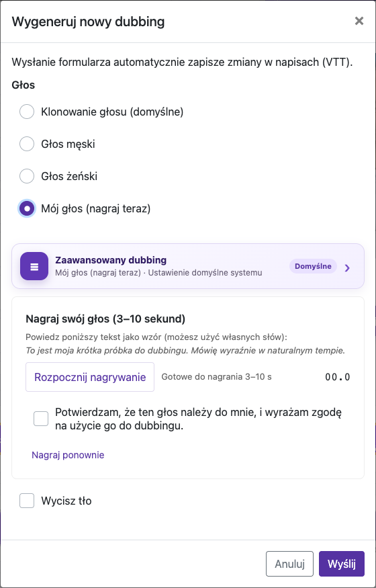Viewport: 376px width, 588px height.
Task: Start recording with Rozpocznij nagrywanie
Action: pyautogui.click(x=90, y=377)
